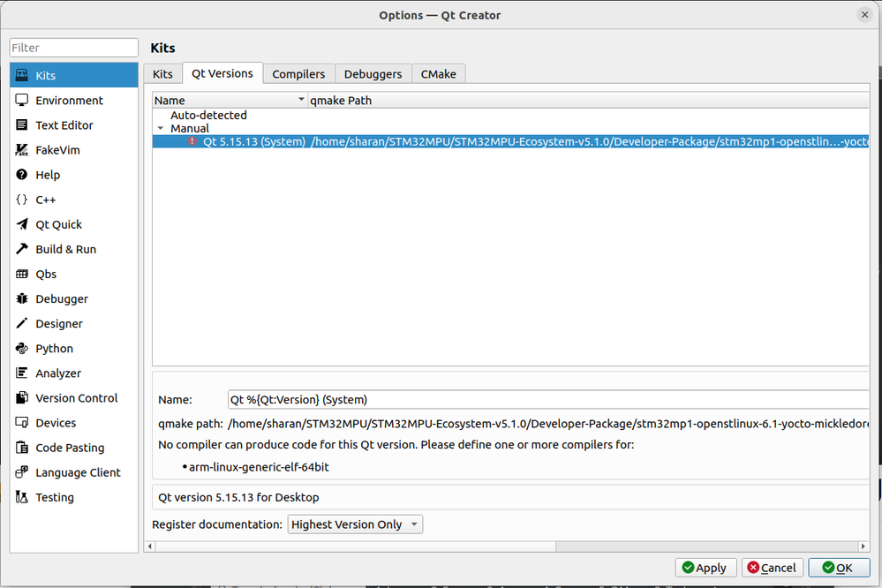
Task: Open the Name column header dropdown arrow
Action: pos(301,101)
